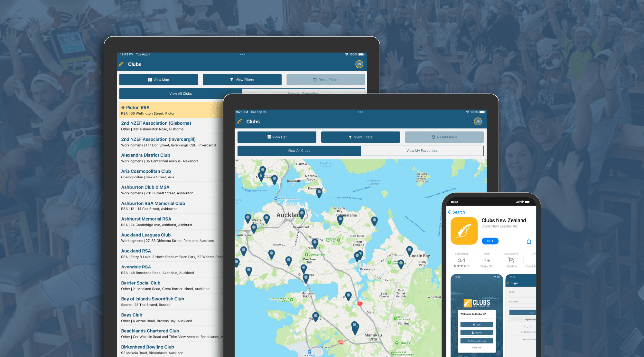644x357 pixels.
Task: Select Alexandra District Club entry
Action: tap(171, 158)
